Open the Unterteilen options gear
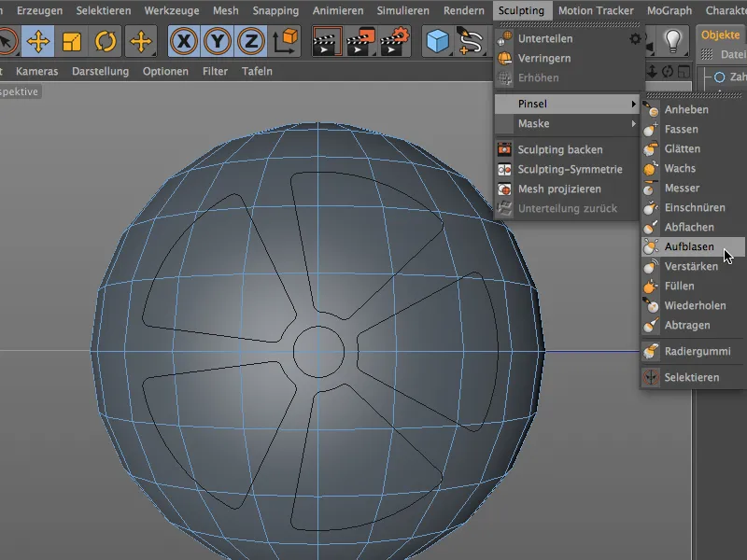 tap(635, 39)
